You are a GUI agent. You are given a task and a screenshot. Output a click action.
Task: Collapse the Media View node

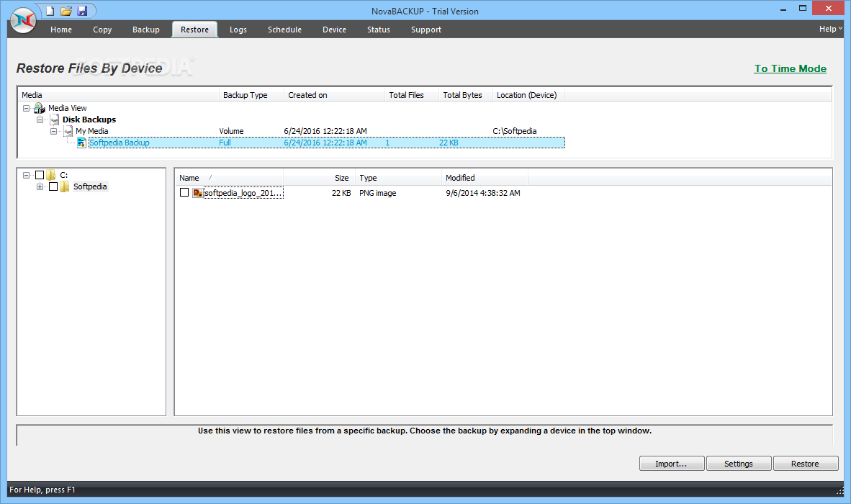(26, 108)
